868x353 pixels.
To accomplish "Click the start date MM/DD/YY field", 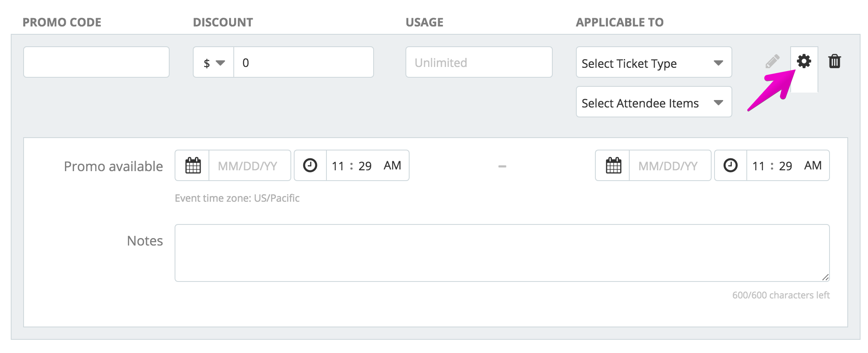I will pyautogui.click(x=250, y=166).
